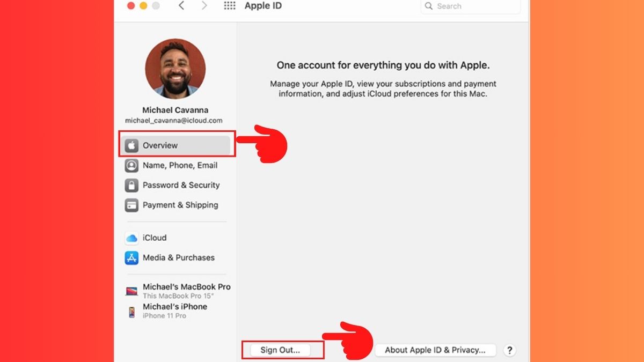
Task: Click the yellow minimize window button
Action: point(143,6)
